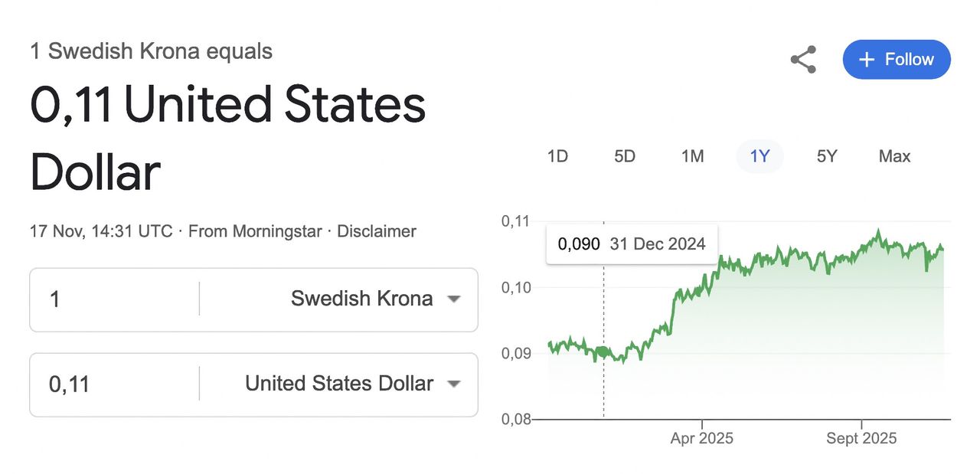Switch chart to 1D range

point(557,156)
